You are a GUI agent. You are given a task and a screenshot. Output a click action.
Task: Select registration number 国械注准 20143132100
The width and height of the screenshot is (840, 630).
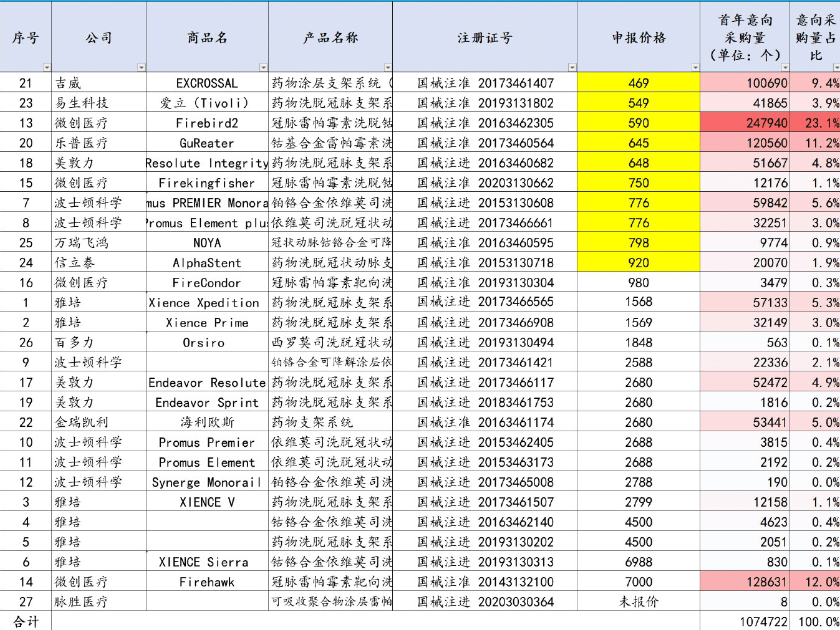(x=485, y=581)
